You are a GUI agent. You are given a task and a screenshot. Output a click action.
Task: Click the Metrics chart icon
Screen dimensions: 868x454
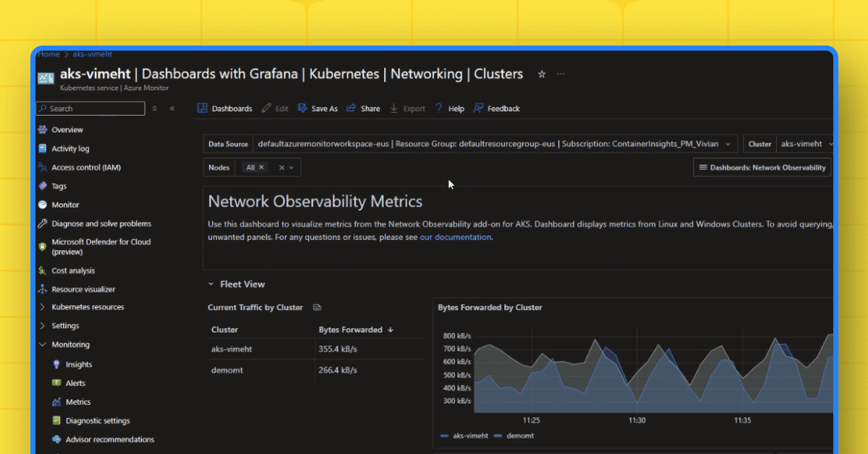click(x=57, y=403)
